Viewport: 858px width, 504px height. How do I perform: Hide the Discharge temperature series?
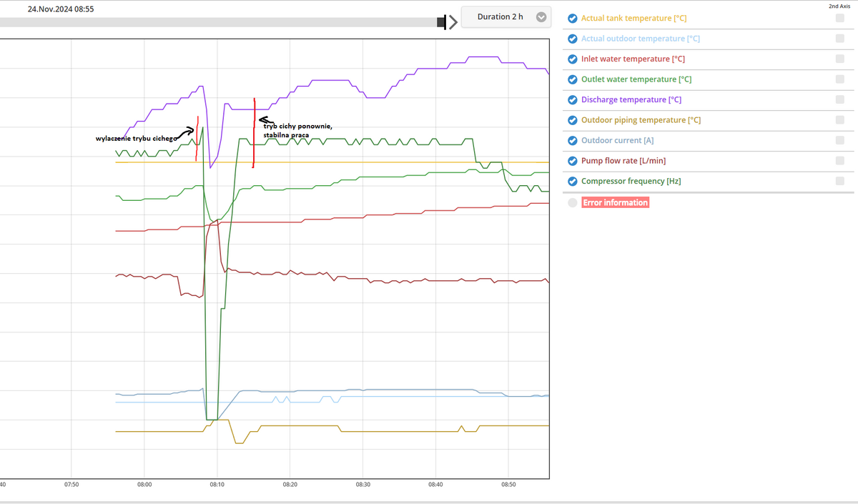point(572,100)
